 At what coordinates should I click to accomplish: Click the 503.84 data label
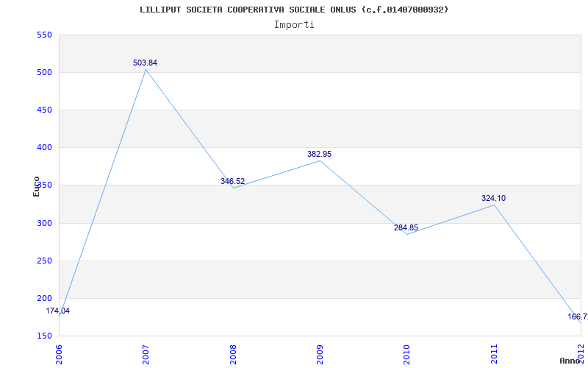[145, 63]
